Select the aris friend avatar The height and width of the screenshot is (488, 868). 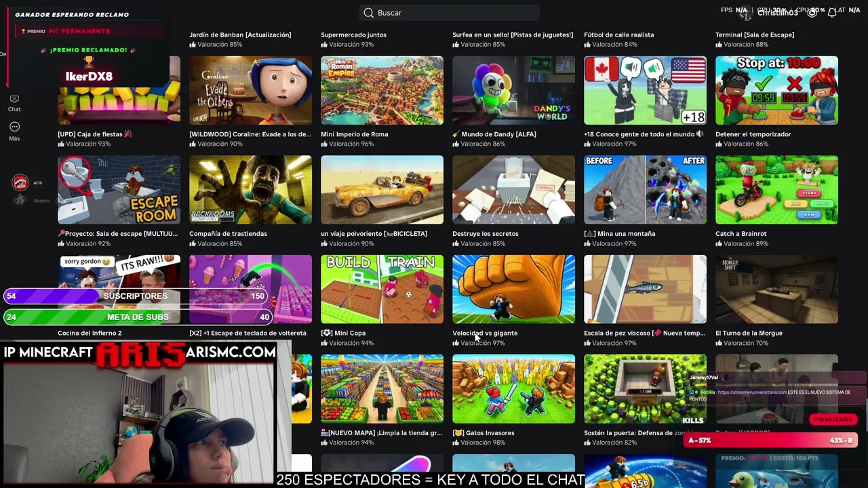point(20,182)
